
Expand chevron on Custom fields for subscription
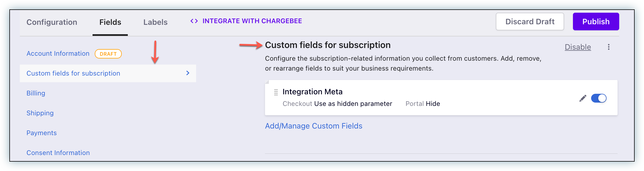[x=188, y=73]
